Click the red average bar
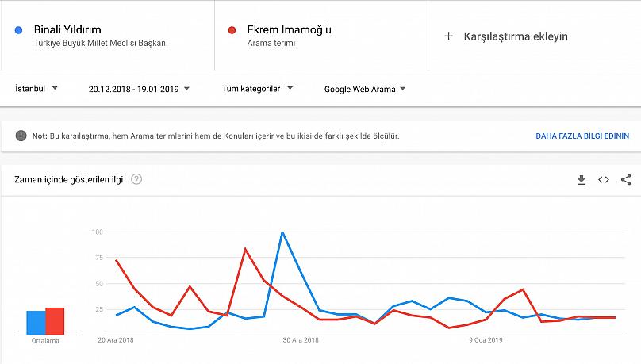The height and width of the screenshot is (364, 641). pos(55,321)
